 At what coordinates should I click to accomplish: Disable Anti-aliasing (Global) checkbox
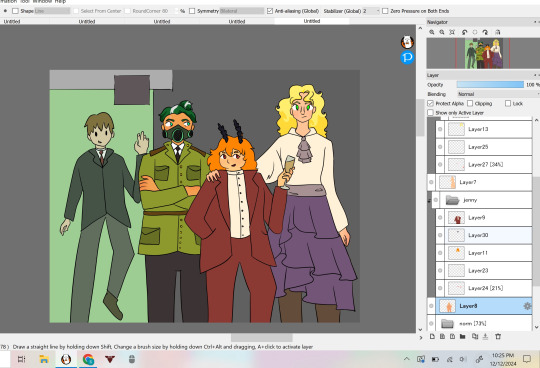pos(270,11)
